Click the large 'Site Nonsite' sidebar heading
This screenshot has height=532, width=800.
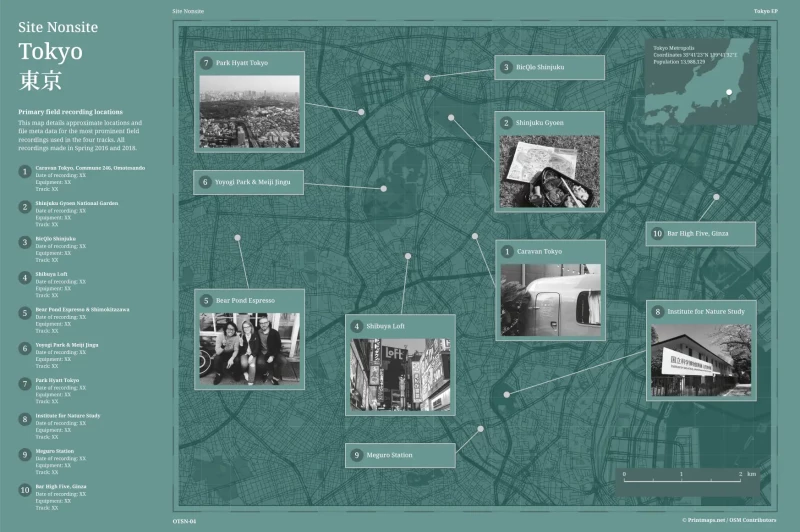point(58,27)
